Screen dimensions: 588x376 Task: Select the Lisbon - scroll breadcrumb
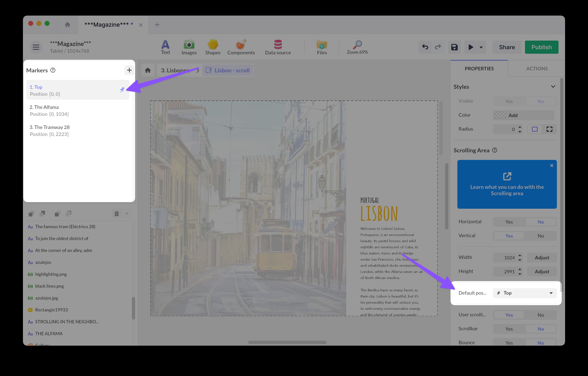coord(228,70)
